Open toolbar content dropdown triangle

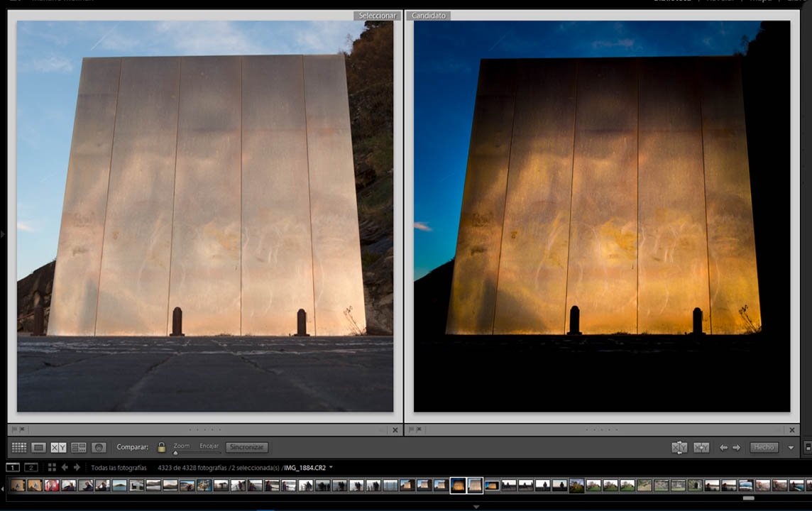(x=791, y=448)
